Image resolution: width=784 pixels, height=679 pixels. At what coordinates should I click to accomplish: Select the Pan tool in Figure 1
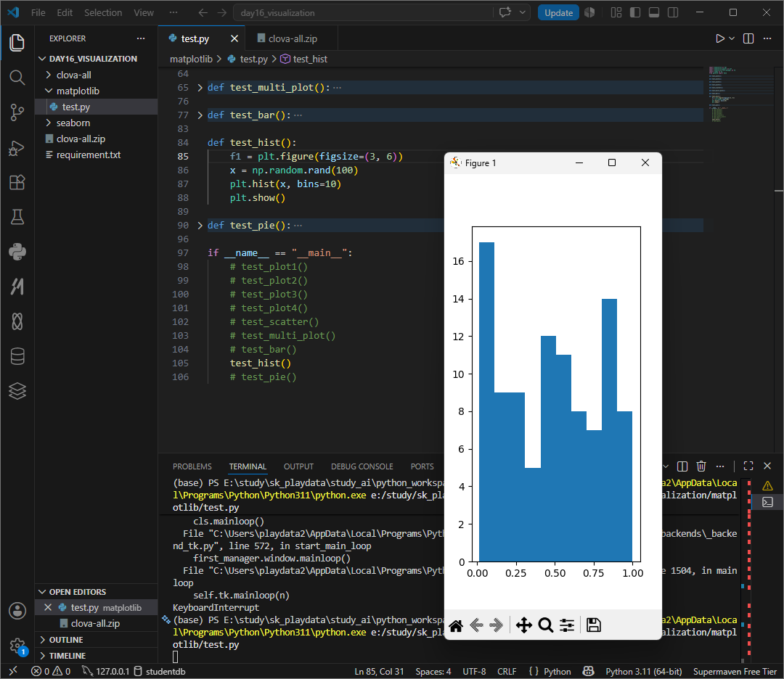(523, 625)
